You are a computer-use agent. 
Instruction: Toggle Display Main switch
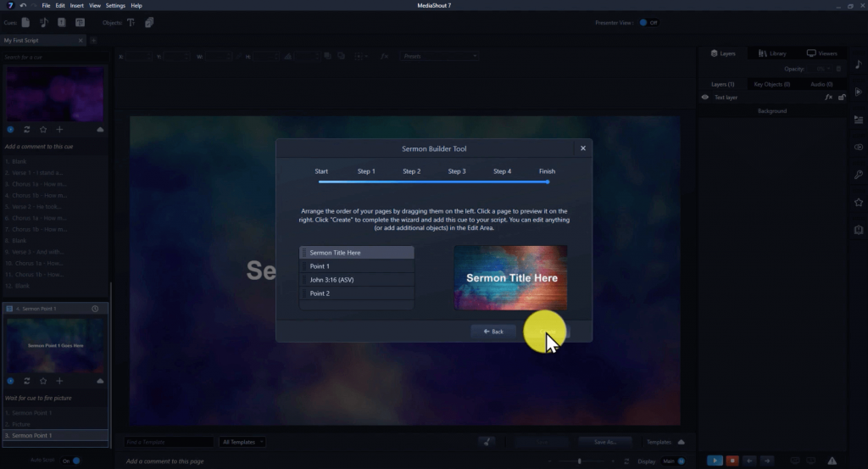tap(674, 461)
